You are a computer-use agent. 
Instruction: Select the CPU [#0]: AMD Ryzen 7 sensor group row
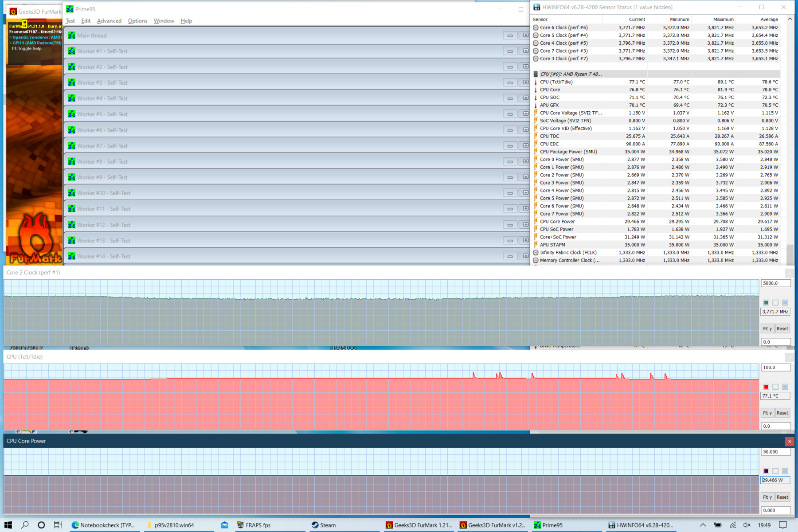(x=656, y=74)
